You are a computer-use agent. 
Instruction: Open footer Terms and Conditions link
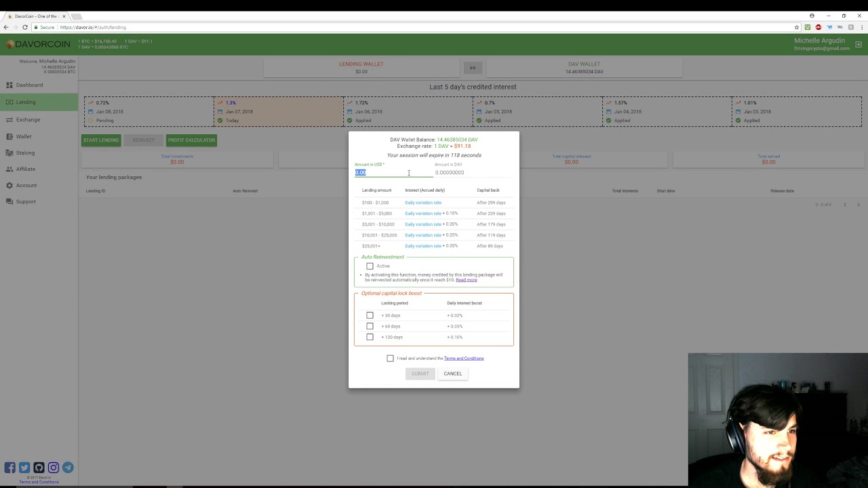click(39, 482)
